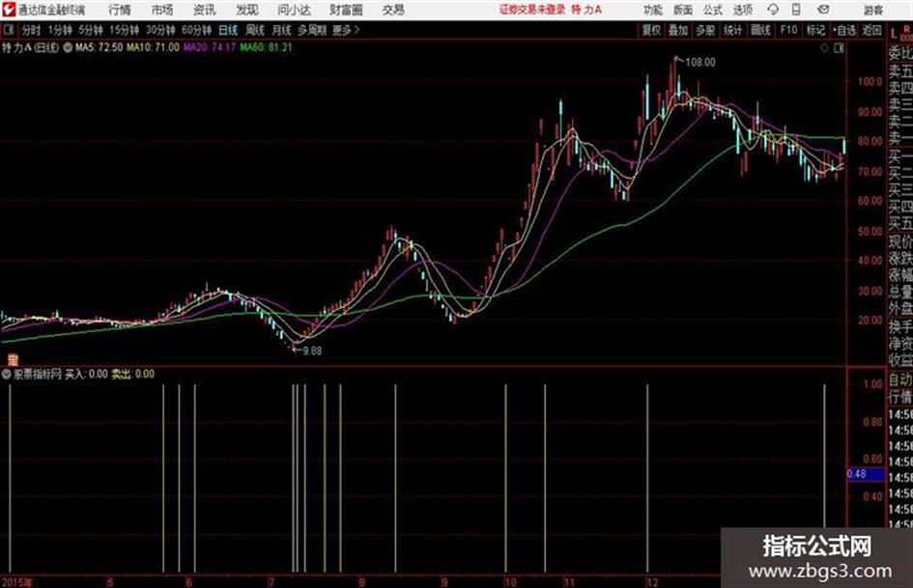The width and height of the screenshot is (913, 588).
Task: Click the mobile phone icon
Action: (796, 10)
